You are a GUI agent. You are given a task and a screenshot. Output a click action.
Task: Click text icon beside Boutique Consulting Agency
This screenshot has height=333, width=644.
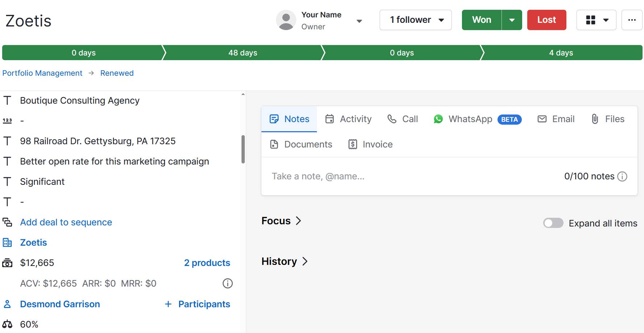coord(7,100)
